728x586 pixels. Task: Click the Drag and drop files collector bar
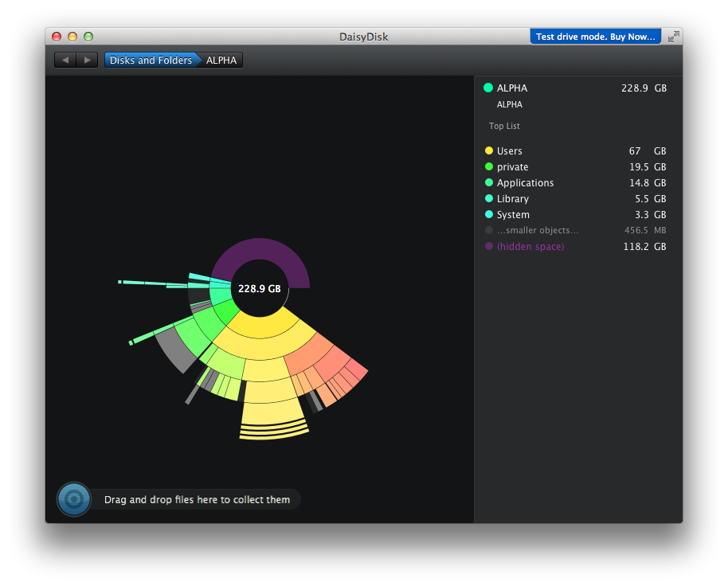click(x=197, y=500)
